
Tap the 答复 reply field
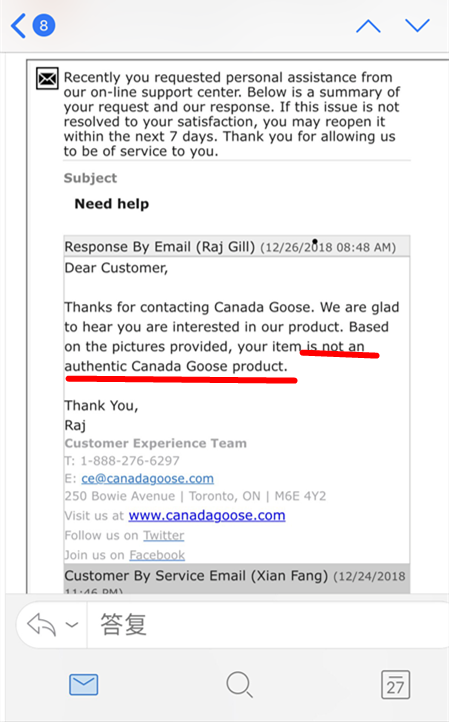(267, 625)
